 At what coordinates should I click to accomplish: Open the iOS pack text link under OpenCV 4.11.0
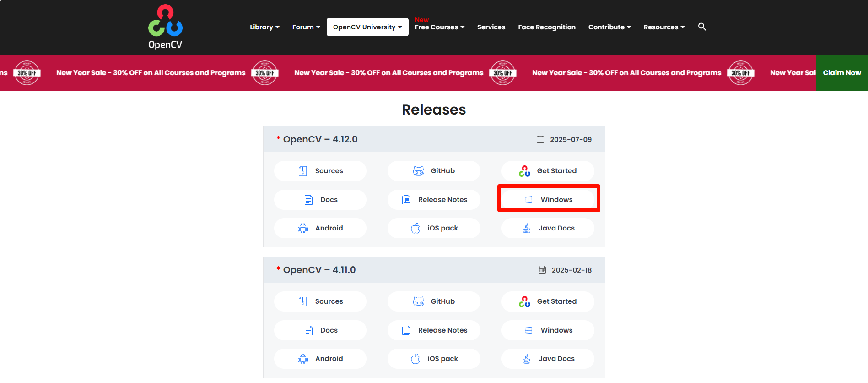pos(443,359)
